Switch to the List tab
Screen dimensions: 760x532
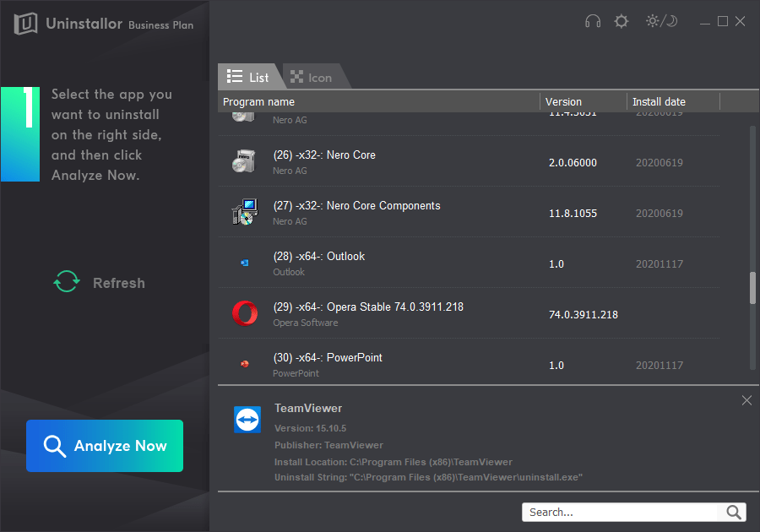point(251,76)
